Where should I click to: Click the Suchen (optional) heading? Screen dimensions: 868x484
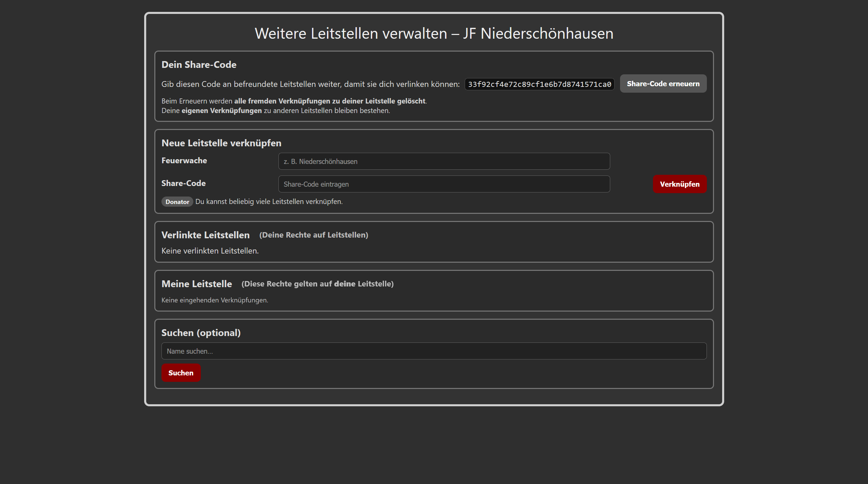click(201, 333)
